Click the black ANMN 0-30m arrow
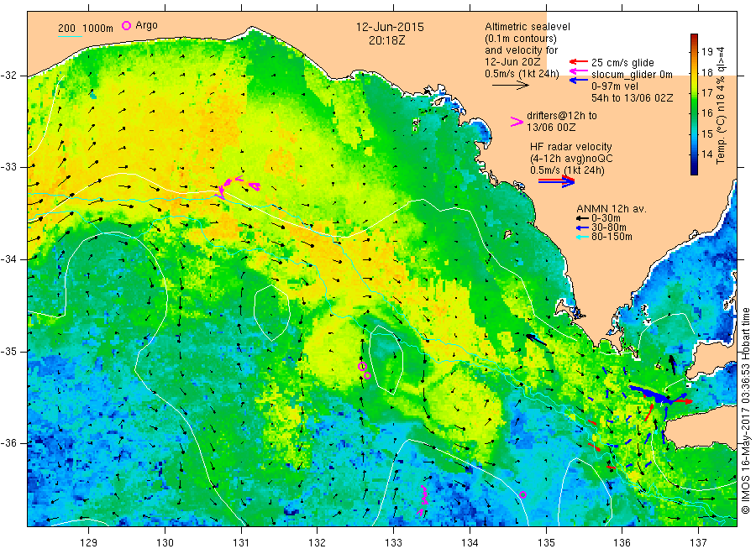This screenshot has width=756, height=554. click(x=582, y=218)
